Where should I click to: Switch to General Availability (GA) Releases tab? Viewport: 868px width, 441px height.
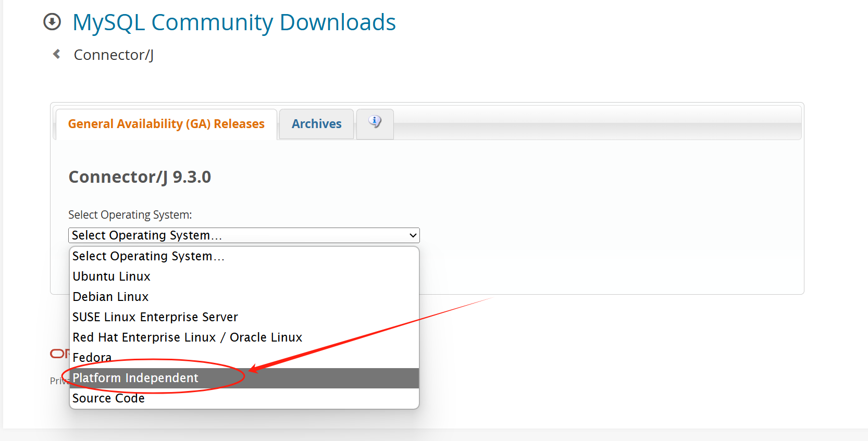166,124
